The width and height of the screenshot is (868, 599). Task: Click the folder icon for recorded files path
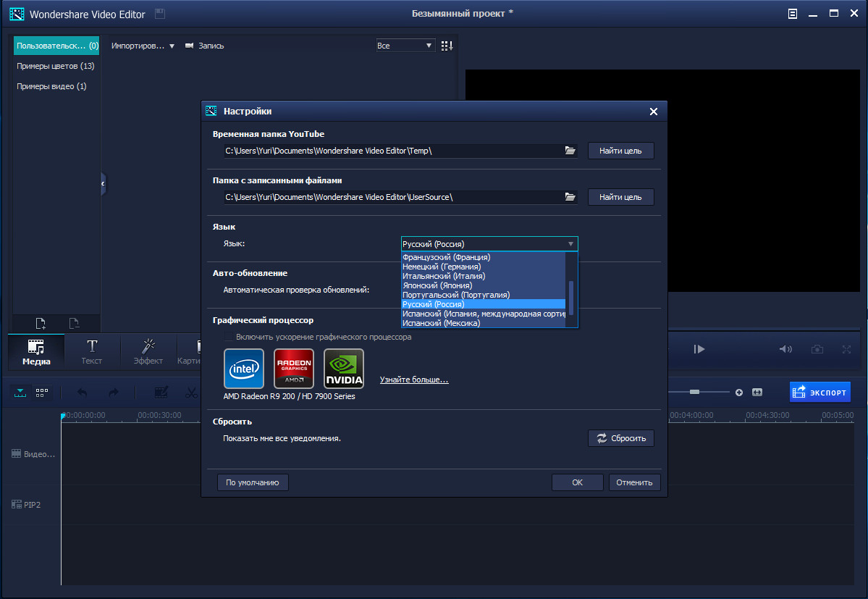pos(570,197)
